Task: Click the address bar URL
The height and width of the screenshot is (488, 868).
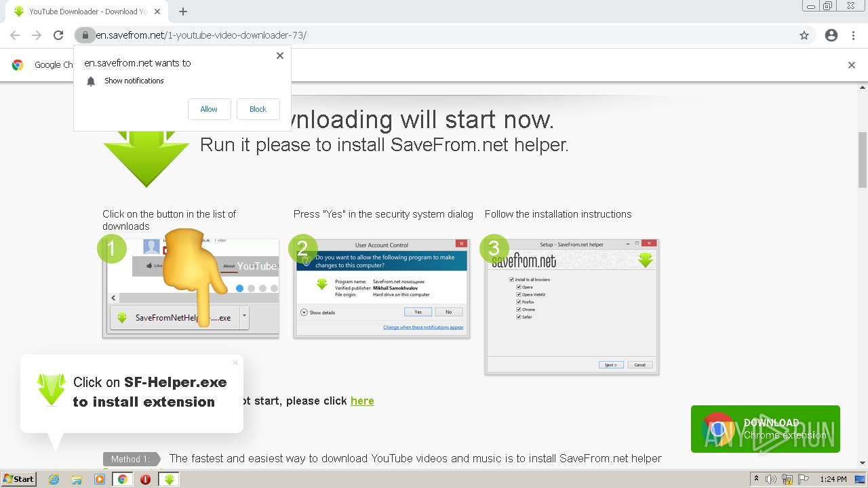Action: [201, 35]
